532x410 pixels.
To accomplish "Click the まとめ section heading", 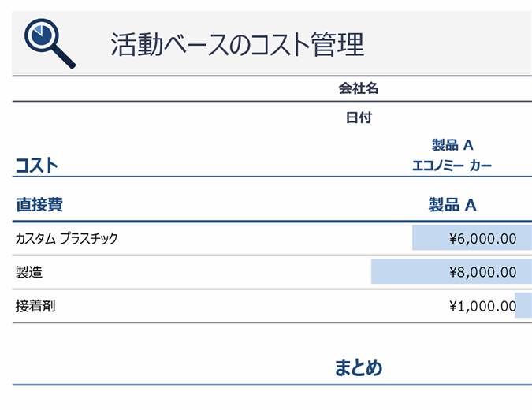I will [359, 367].
